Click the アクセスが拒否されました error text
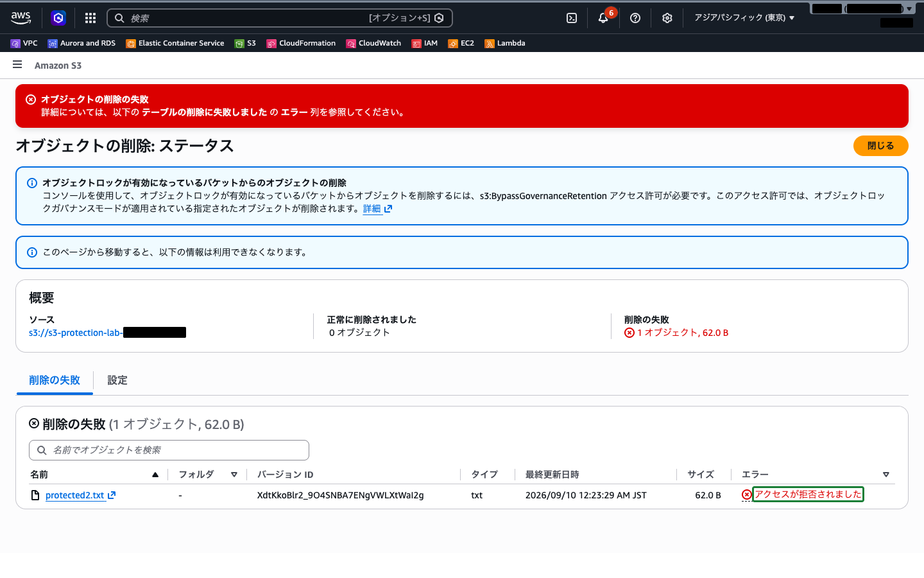This screenshot has width=924, height=578. 808,495
